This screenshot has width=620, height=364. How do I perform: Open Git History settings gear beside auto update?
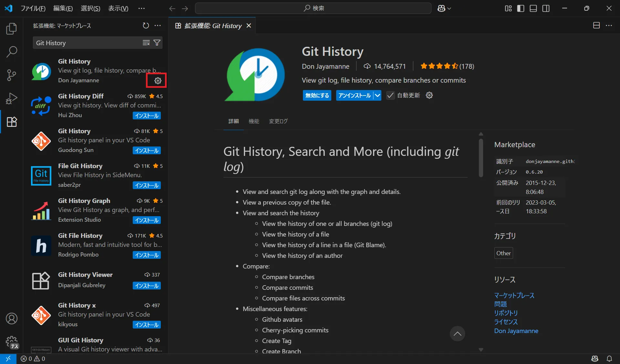[429, 95]
